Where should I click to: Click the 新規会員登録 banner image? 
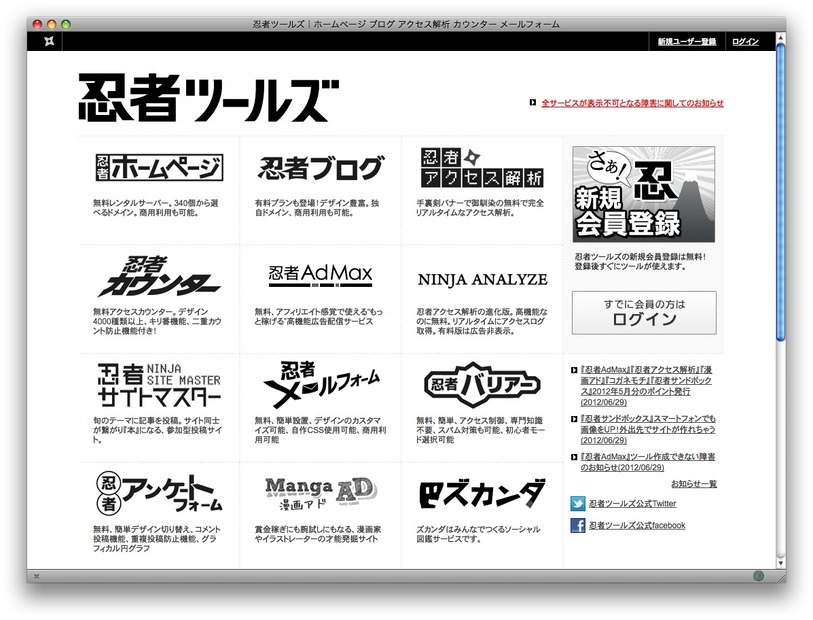pos(643,194)
